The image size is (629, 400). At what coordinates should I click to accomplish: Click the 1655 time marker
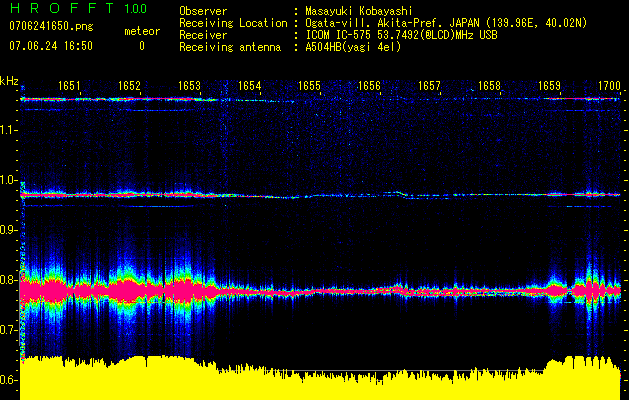point(309,85)
